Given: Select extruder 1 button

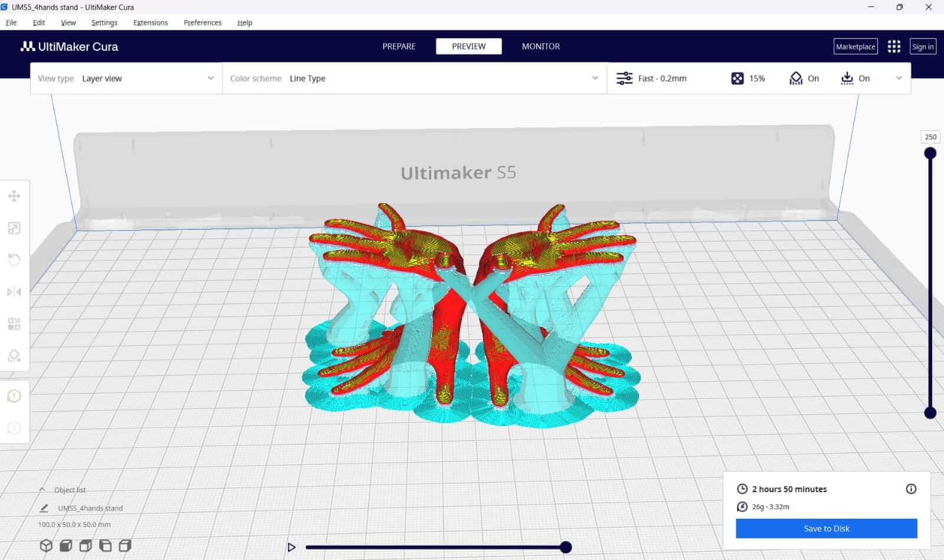Looking at the screenshot, I should pyautogui.click(x=14, y=396).
